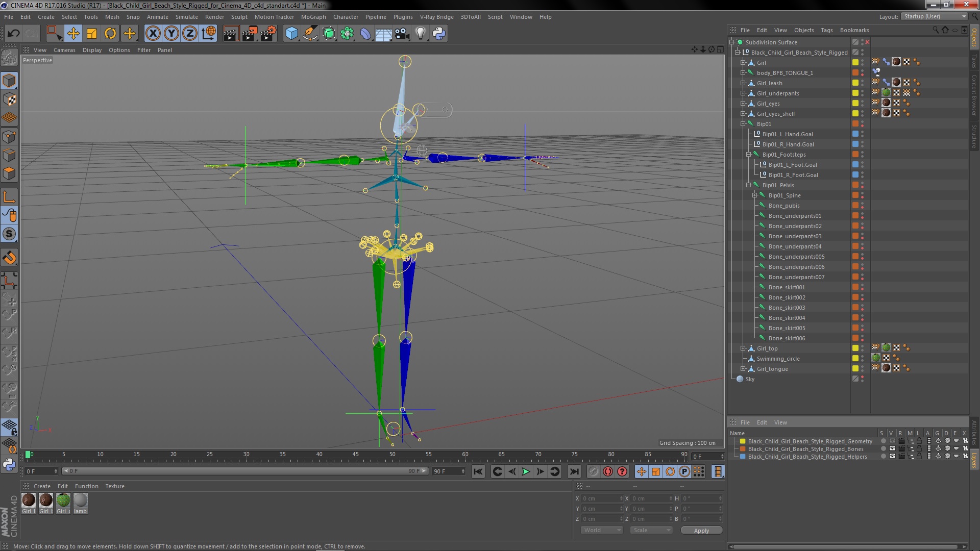Expand the Girl object node

pyautogui.click(x=743, y=63)
